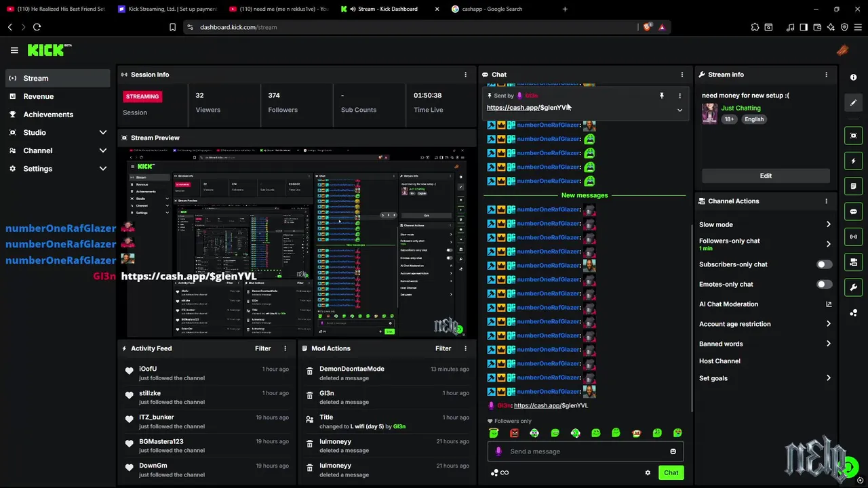Image resolution: width=868 pixels, height=488 pixels.
Task: Bookmark this page in address bar
Action: pos(172,27)
